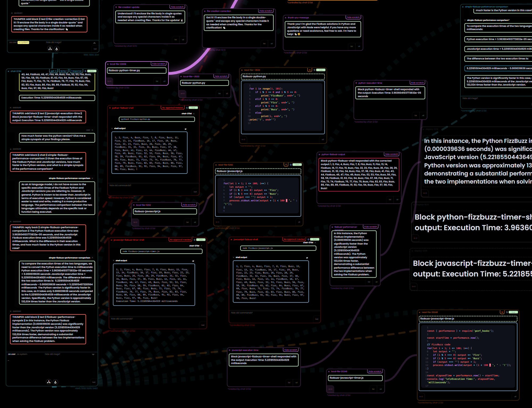This screenshot has width=532, height=408.
Task: Click the purple io-0 swatch on local-file-33806
Action: pyautogui.click(x=109, y=81)
